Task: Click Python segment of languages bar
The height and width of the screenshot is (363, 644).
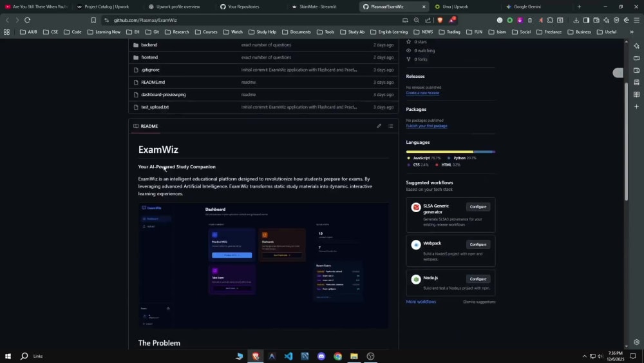Action: 482,152
